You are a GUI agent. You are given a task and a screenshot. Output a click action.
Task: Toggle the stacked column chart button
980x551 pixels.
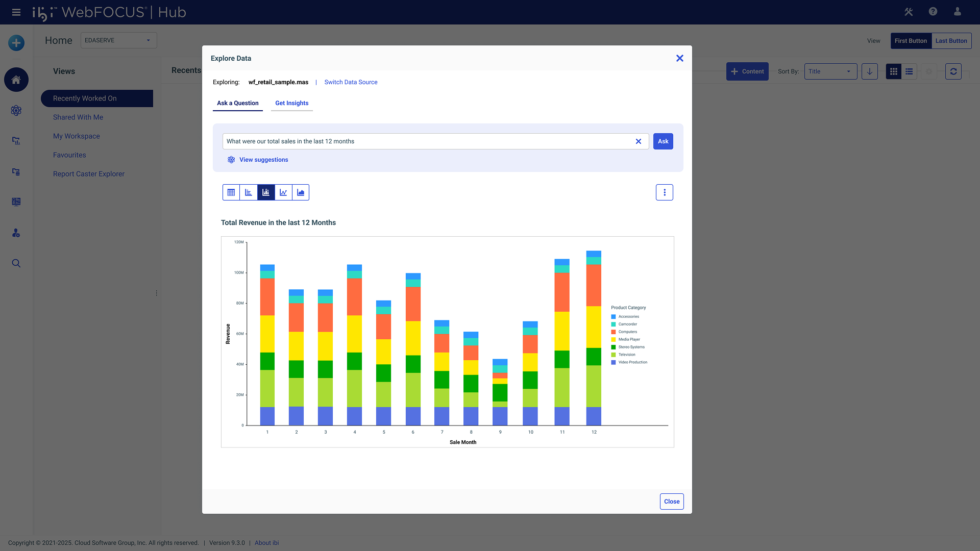[266, 192]
